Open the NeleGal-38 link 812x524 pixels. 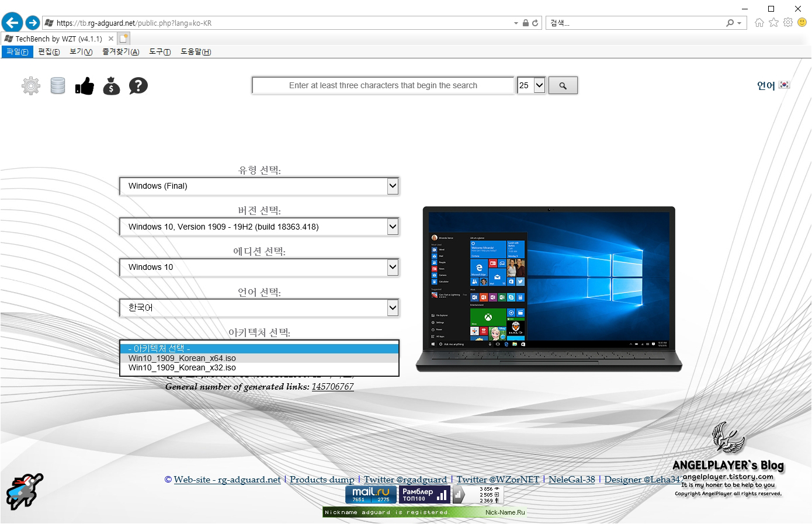572,480
